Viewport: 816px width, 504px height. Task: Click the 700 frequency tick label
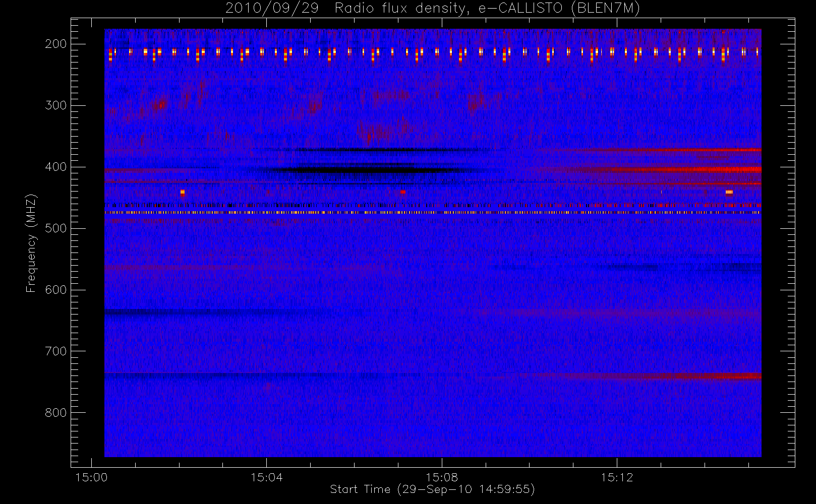[x=56, y=351]
